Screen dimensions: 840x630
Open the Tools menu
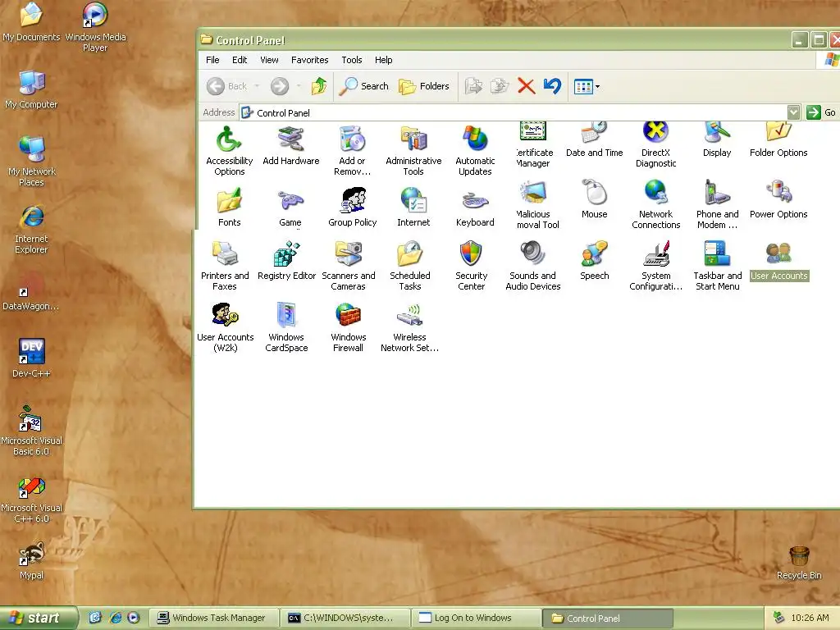352,60
